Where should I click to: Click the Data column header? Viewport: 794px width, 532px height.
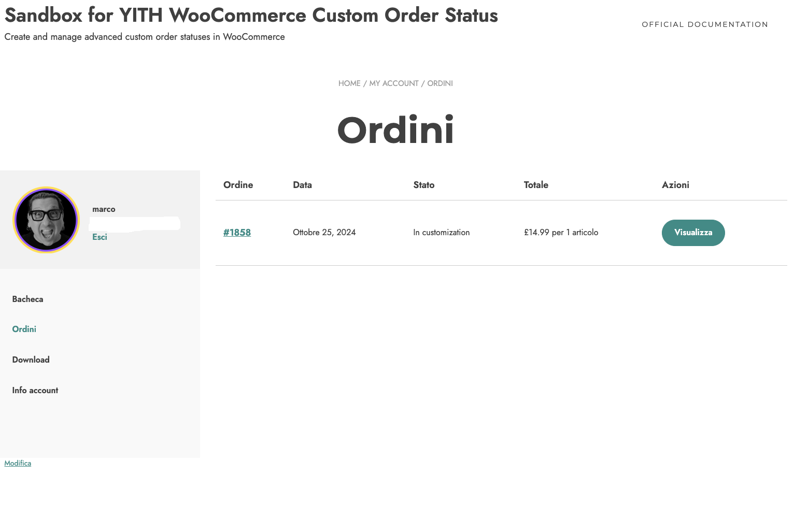tap(302, 185)
